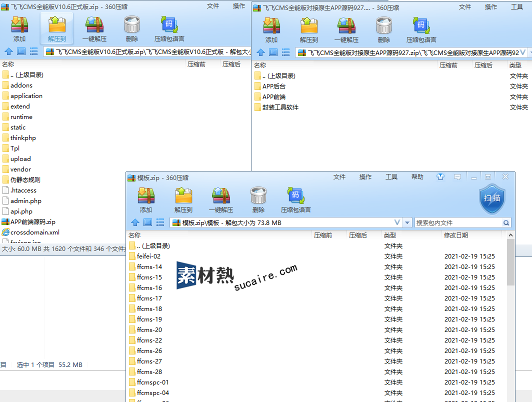Screen dimensions: 532x402
Task: Click the skin (shirt) icon in 模板.zip title bar
Action: pyautogui.click(x=440, y=177)
